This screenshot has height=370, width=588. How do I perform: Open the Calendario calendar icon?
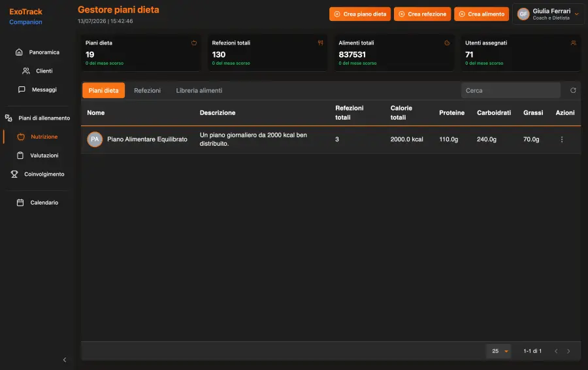20,203
